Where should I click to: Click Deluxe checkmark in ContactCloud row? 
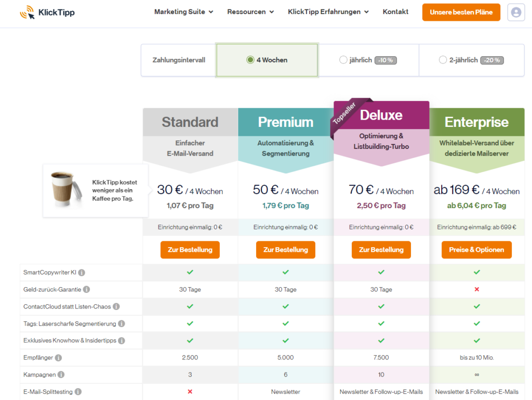tap(381, 306)
